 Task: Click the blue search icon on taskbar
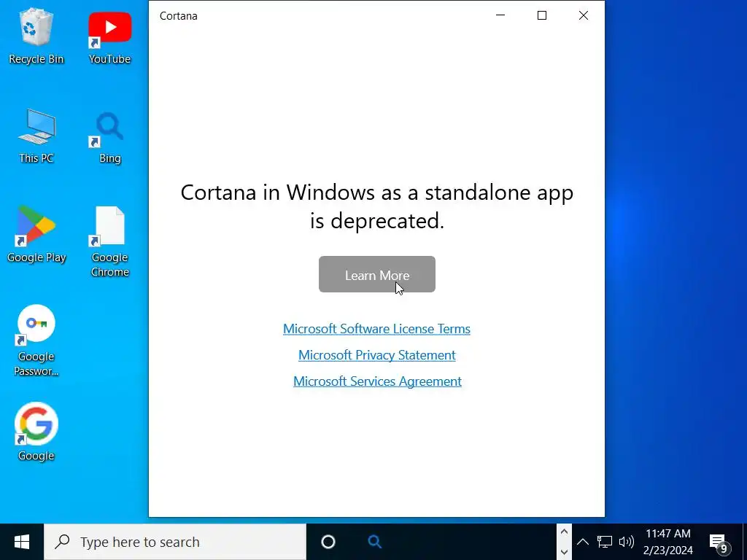click(x=374, y=542)
